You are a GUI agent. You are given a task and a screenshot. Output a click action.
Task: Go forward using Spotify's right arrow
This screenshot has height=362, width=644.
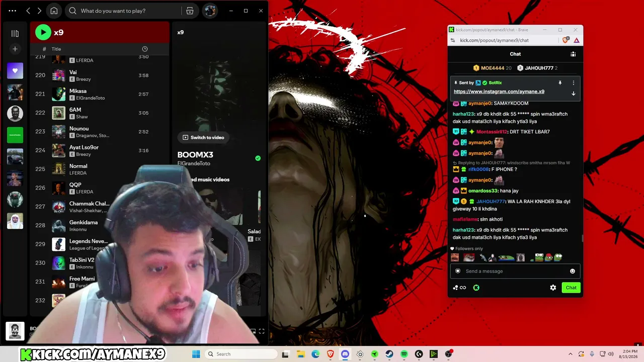coord(39,11)
